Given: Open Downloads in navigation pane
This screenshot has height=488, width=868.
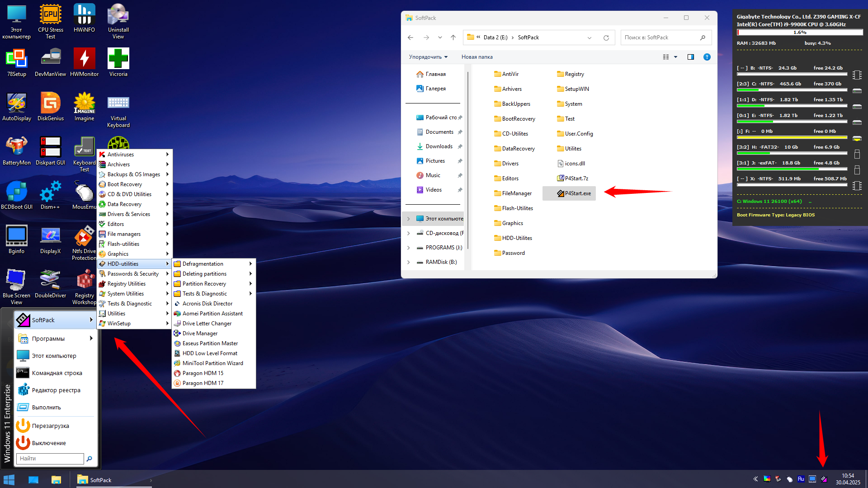Looking at the screenshot, I should [439, 146].
